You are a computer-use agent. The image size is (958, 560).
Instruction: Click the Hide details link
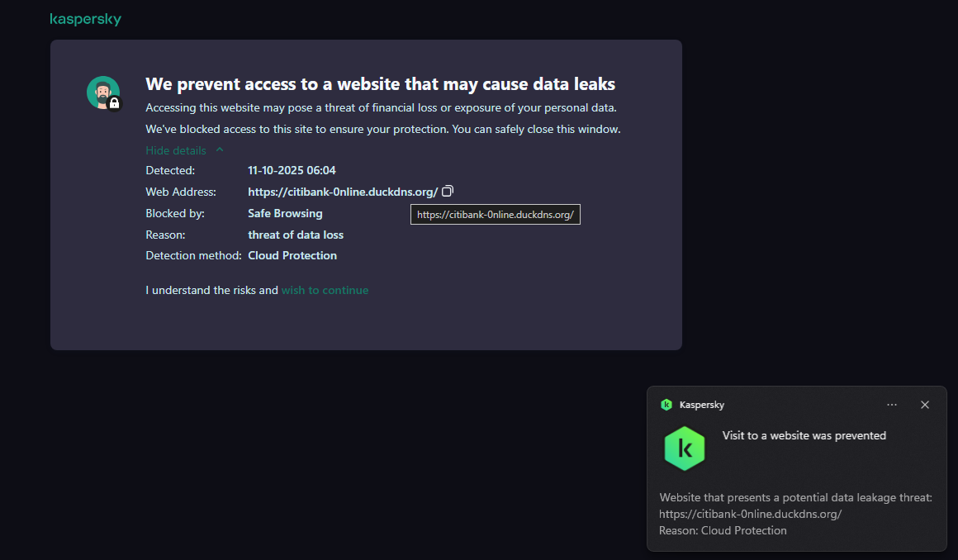(x=175, y=150)
